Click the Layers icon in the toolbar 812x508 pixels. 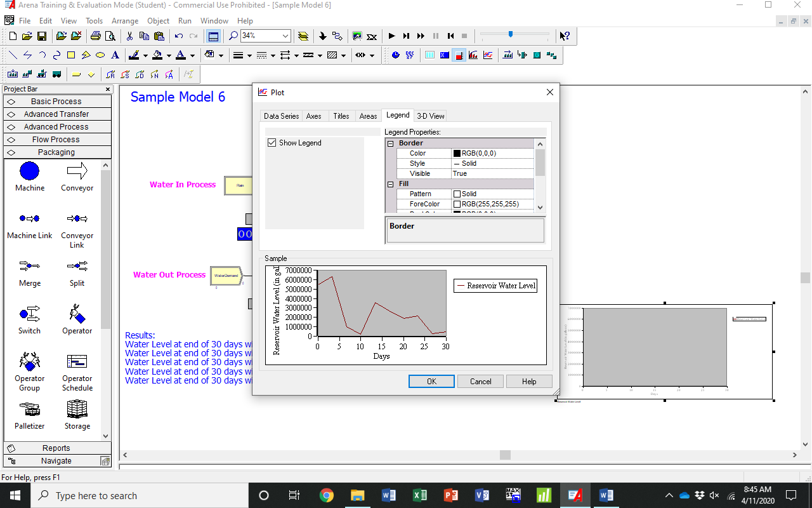pos(303,36)
